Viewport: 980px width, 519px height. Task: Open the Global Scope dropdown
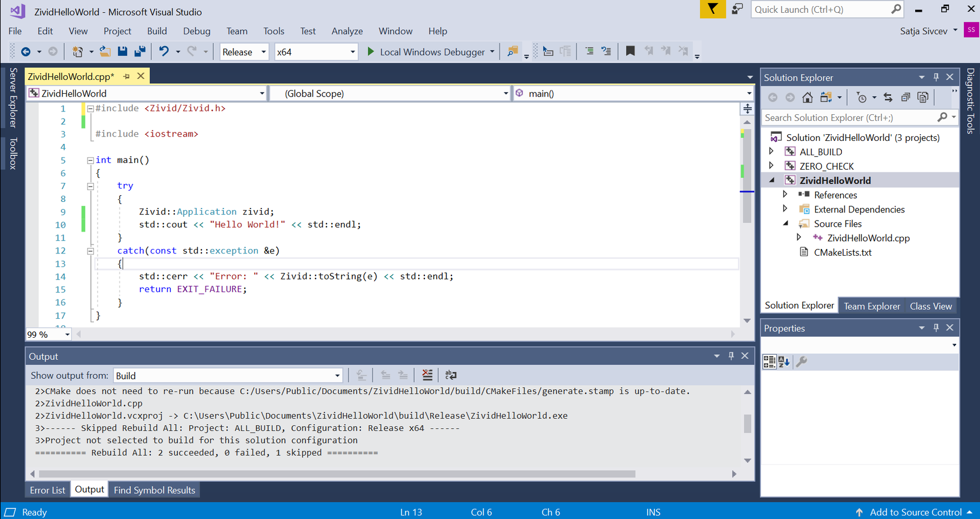390,93
